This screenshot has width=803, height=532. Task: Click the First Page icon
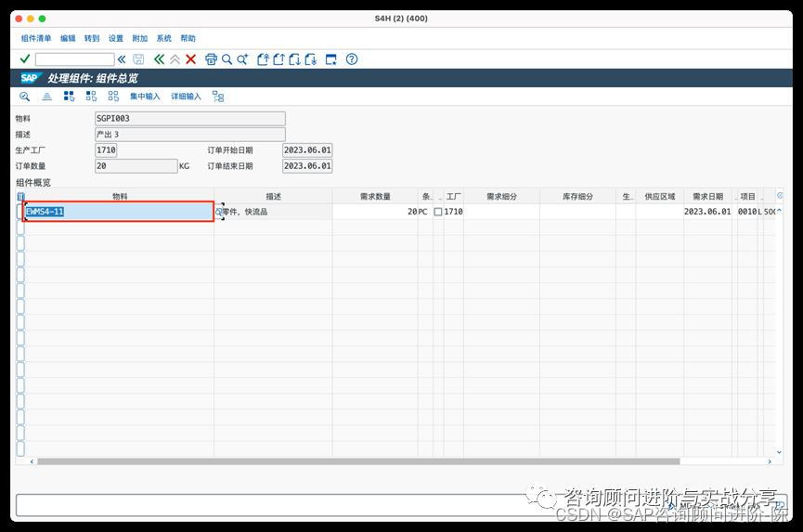click(x=263, y=59)
